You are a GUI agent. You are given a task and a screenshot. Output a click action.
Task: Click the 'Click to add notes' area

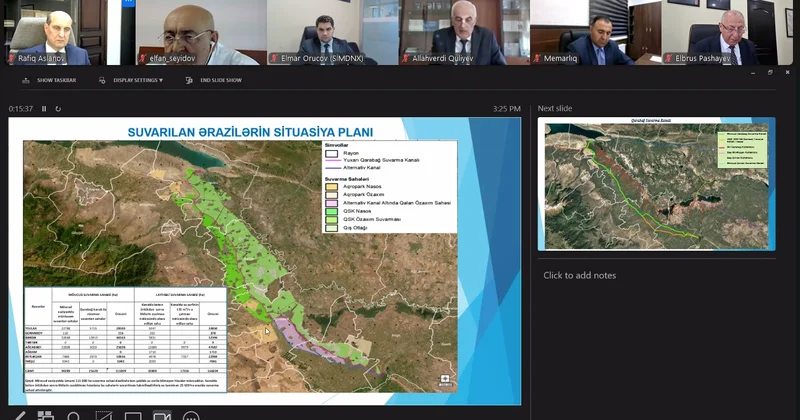pyautogui.click(x=580, y=275)
